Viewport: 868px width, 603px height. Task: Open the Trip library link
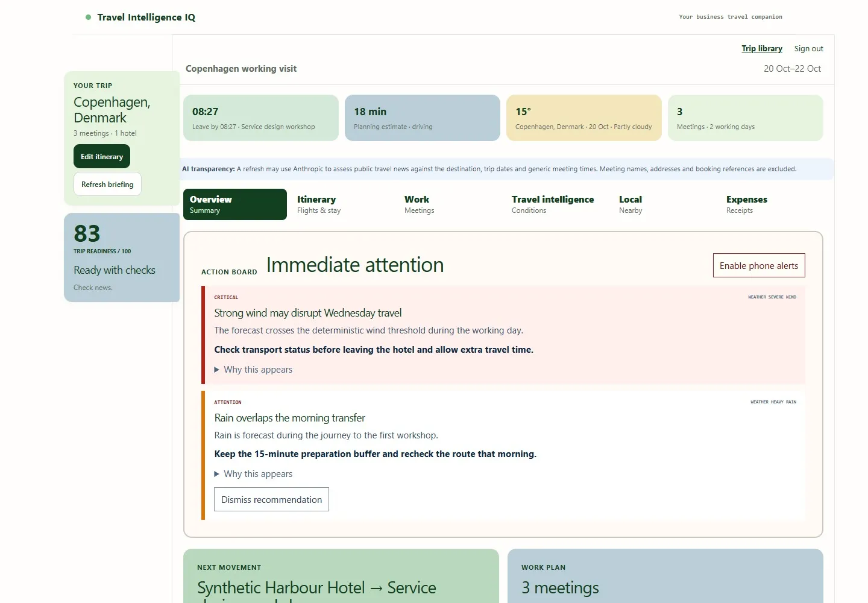click(762, 48)
